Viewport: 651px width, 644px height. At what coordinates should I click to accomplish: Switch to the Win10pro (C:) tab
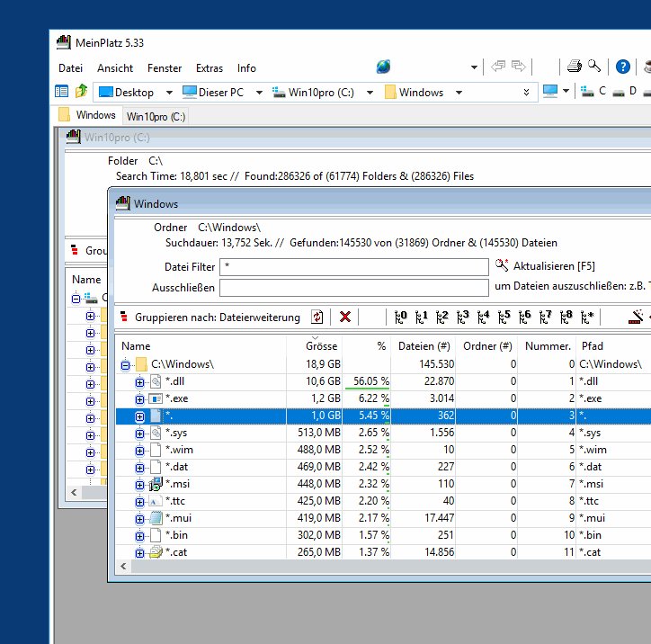point(156,117)
